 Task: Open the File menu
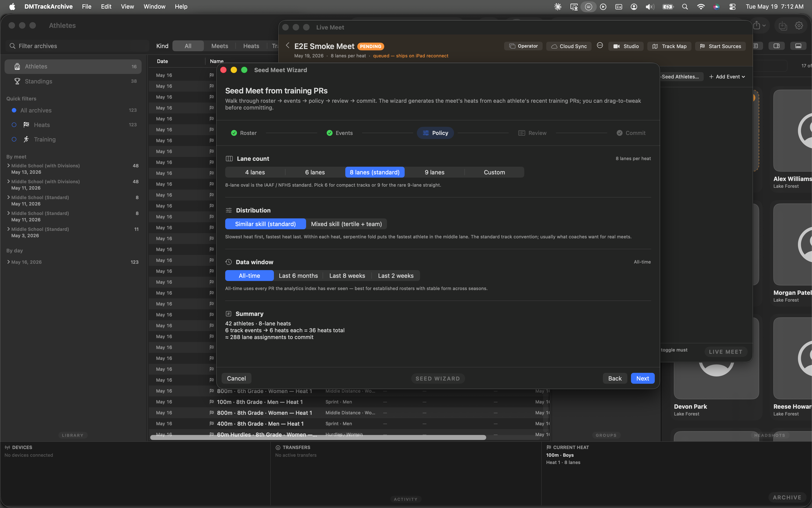click(x=87, y=7)
